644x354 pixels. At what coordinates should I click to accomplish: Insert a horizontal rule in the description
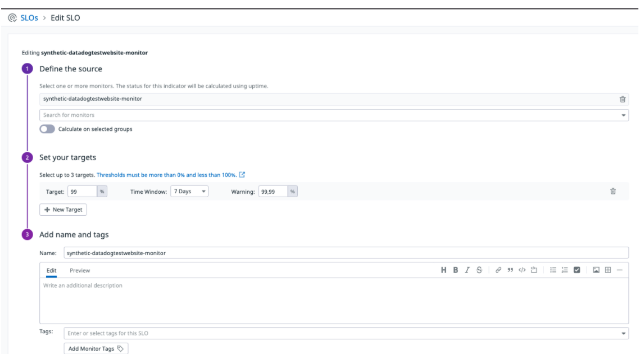point(620,270)
